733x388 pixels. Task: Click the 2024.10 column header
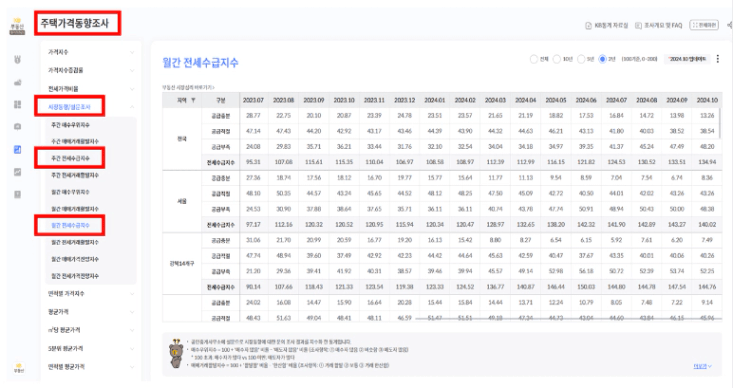(x=707, y=101)
